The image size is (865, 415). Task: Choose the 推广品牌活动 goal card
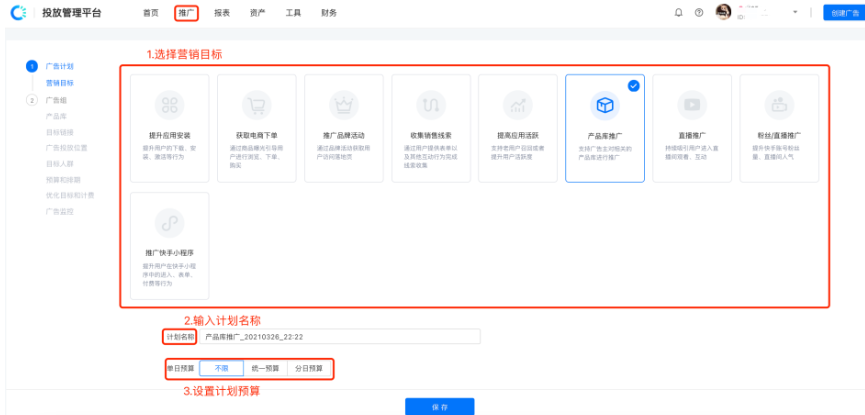tap(344, 128)
